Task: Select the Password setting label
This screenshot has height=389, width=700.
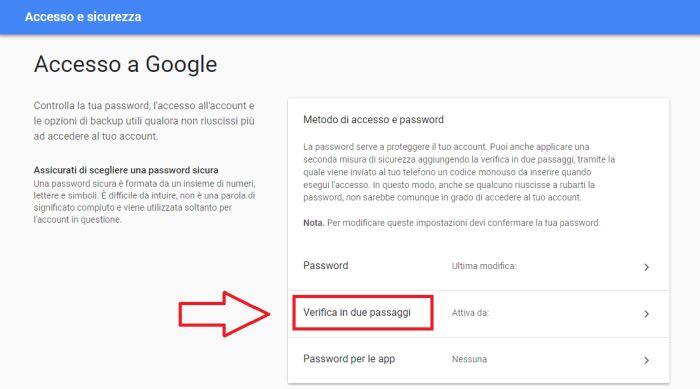Action: pyautogui.click(x=325, y=266)
